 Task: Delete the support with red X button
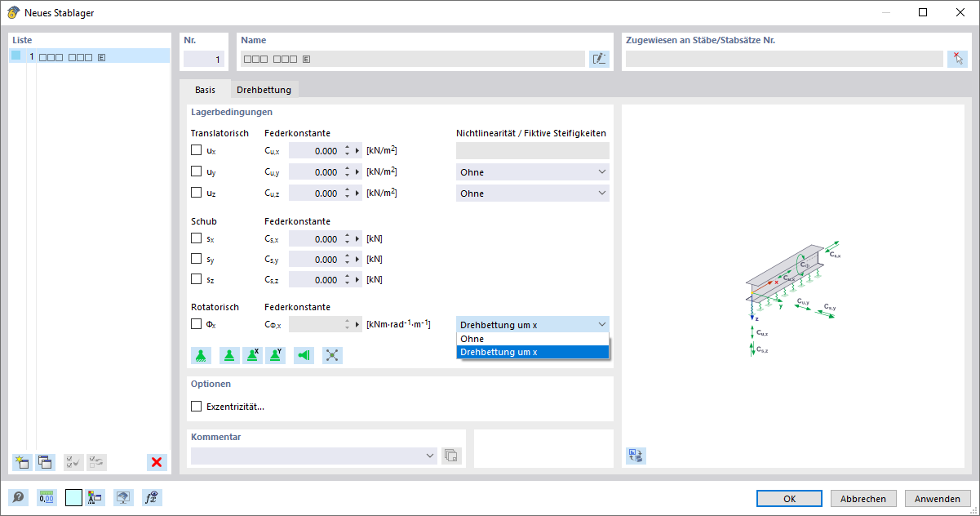tap(157, 462)
